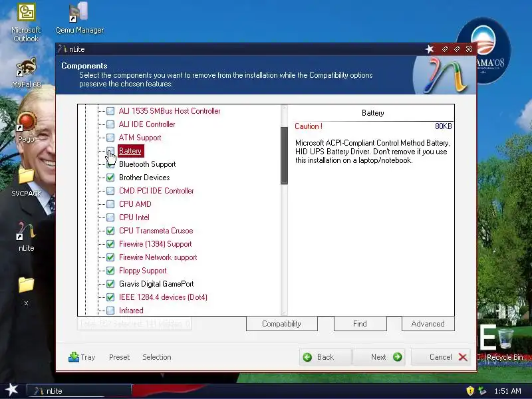Viewport: 532px width, 399px height.
Task: Check the ATM Support checkbox
Action: pos(110,138)
